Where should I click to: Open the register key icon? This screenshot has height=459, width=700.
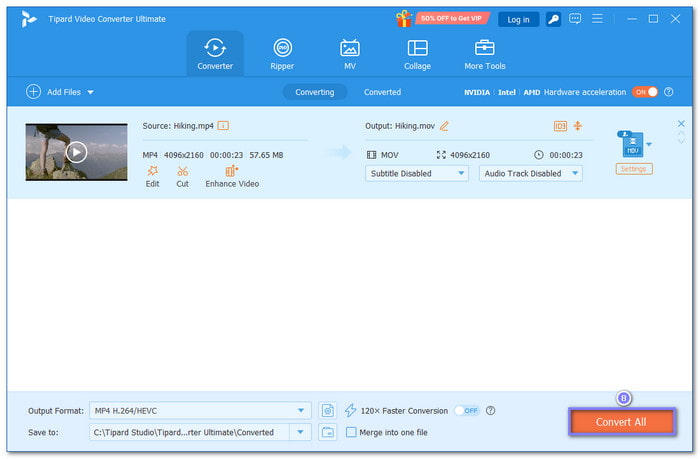[x=553, y=19]
